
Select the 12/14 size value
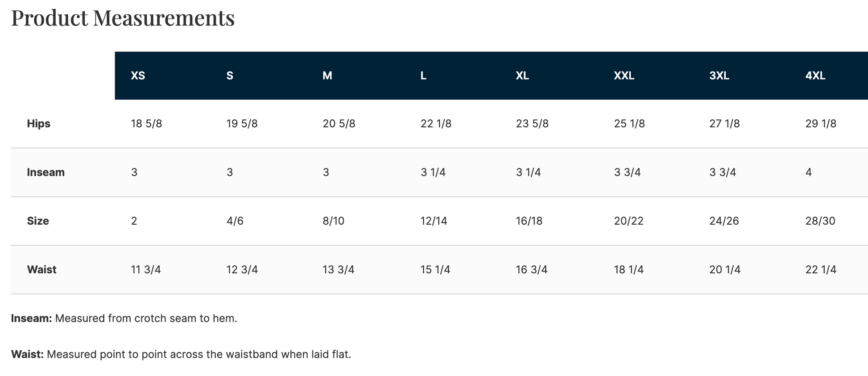(434, 221)
